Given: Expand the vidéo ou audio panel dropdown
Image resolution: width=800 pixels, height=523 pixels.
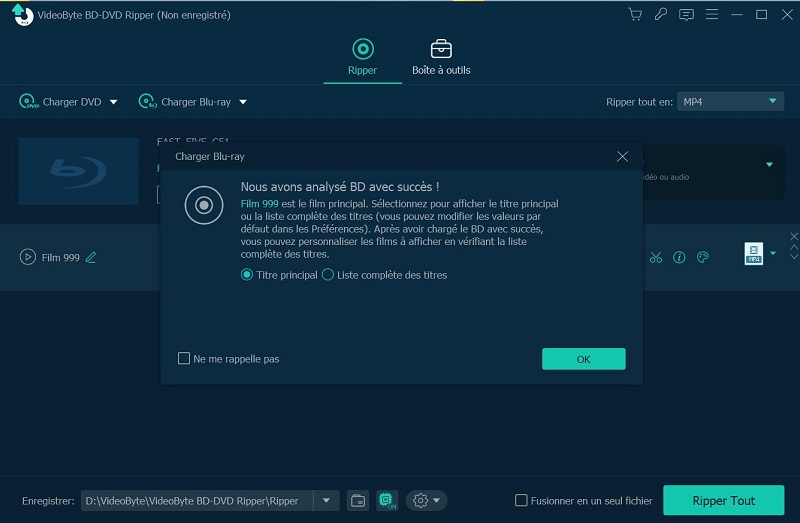Looking at the screenshot, I should coord(769,165).
